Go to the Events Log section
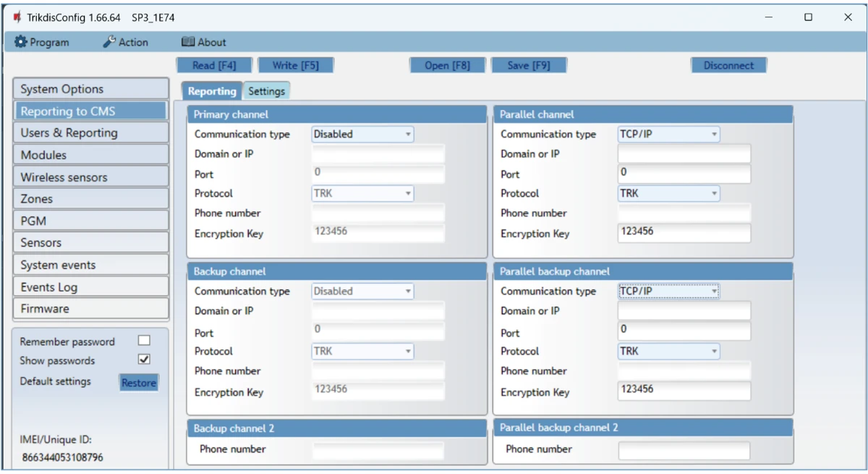Image resolution: width=868 pixels, height=474 pixels. pyautogui.click(x=90, y=287)
